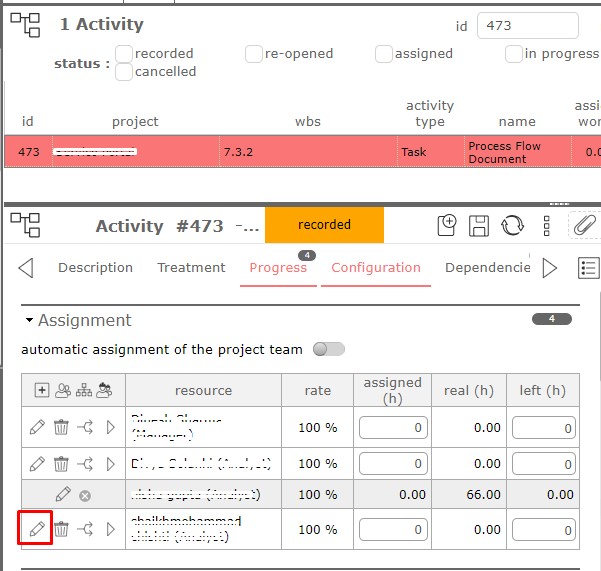Open the checklist icon beside the tabs
This screenshot has height=571, width=601.
[588, 267]
